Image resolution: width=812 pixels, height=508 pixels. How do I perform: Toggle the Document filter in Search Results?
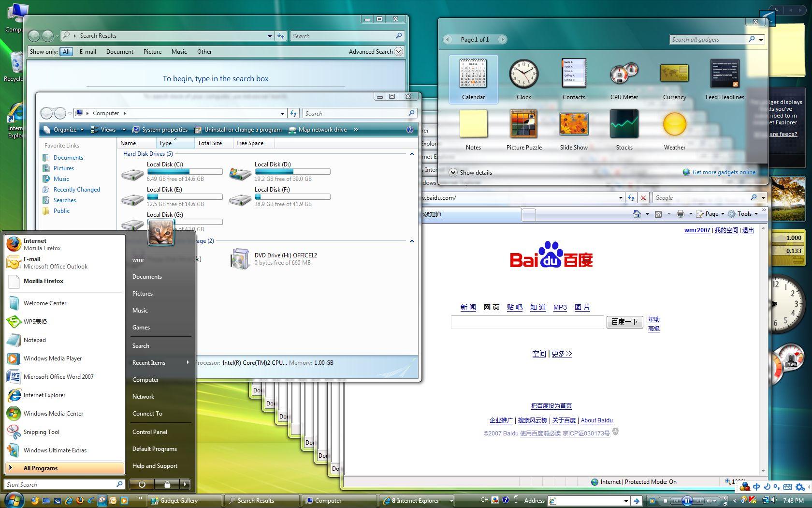pos(119,52)
